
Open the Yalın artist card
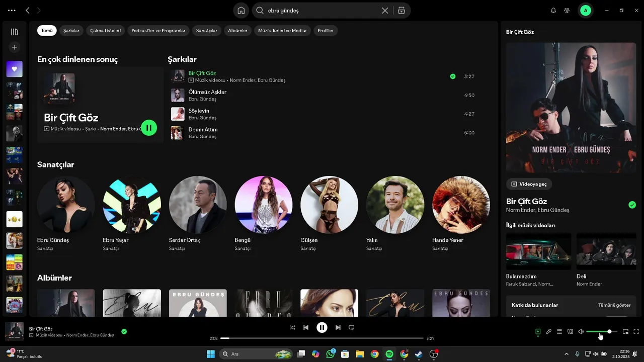tap(395, 214)
